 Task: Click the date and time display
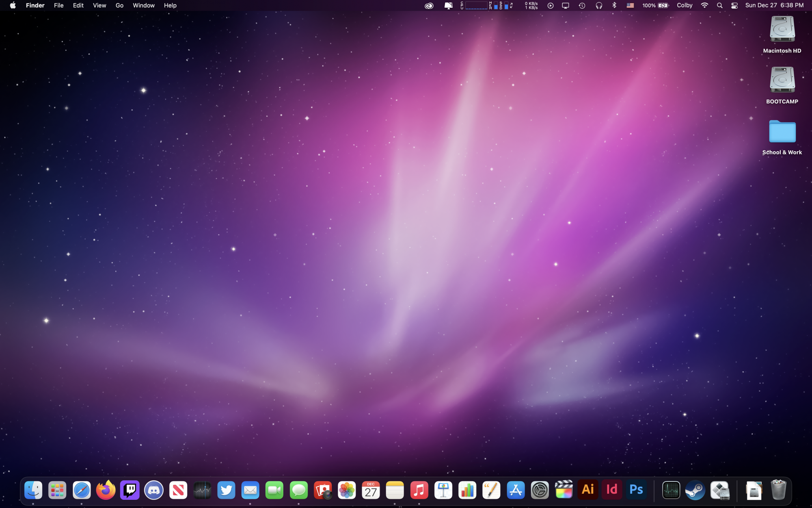click(x=774, y=5)
